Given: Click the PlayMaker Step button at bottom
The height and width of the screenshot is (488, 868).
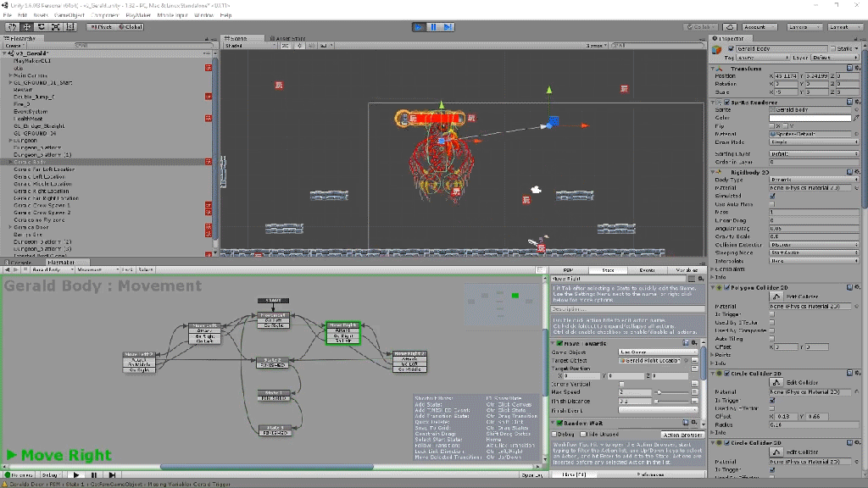Looking at the screenshot, I should click(113, 474).
